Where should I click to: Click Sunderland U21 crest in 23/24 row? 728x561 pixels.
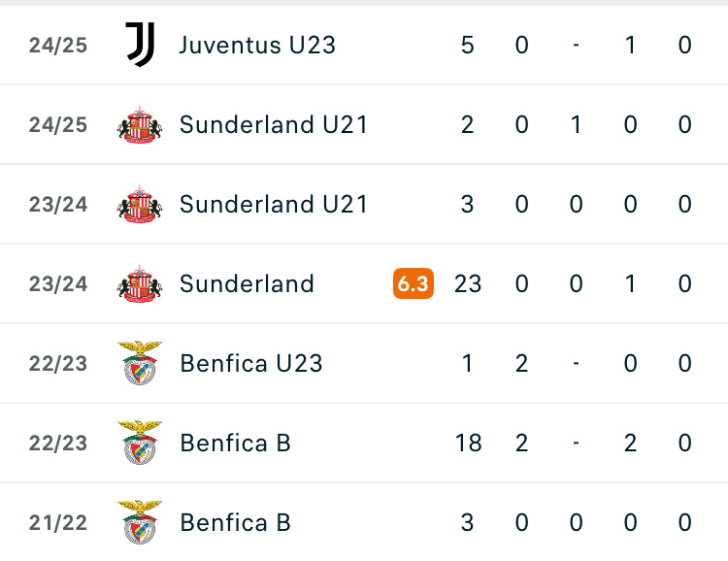click(140, 205)
